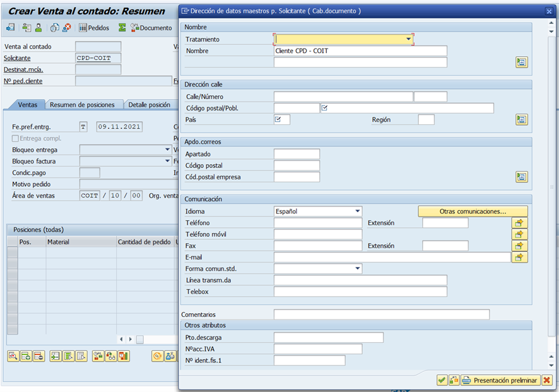Click the arrow icon beside Teléfono móvil field
559x392 pixels.
pyautogui.click(x=519, y=234)
